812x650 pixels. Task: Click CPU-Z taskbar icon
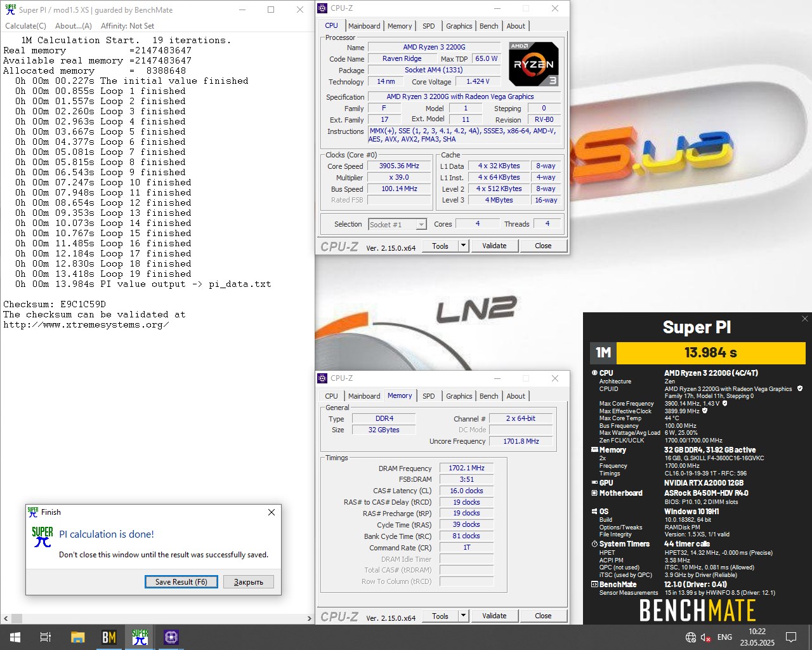[x=171, y=637]
